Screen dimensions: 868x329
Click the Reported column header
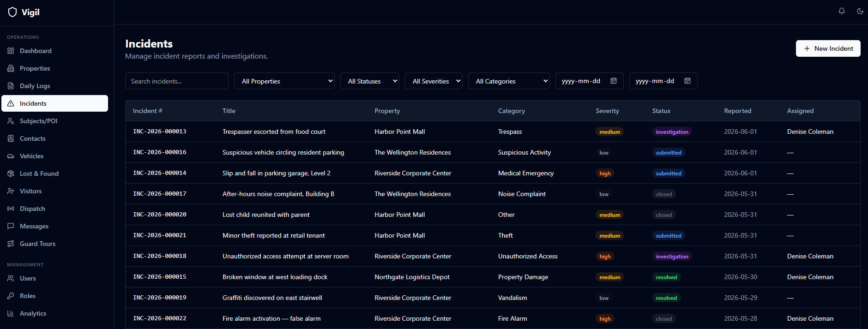(x=737, y=111)
